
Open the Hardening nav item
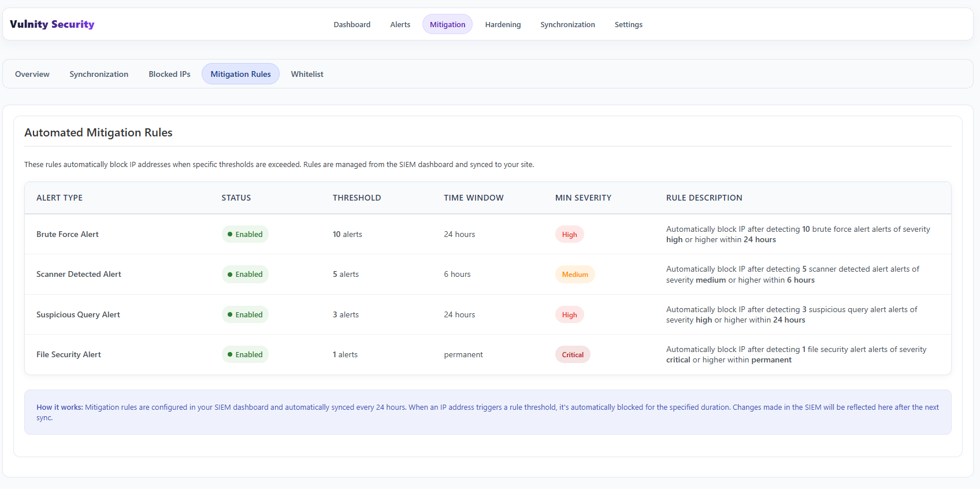click(503, 24)
